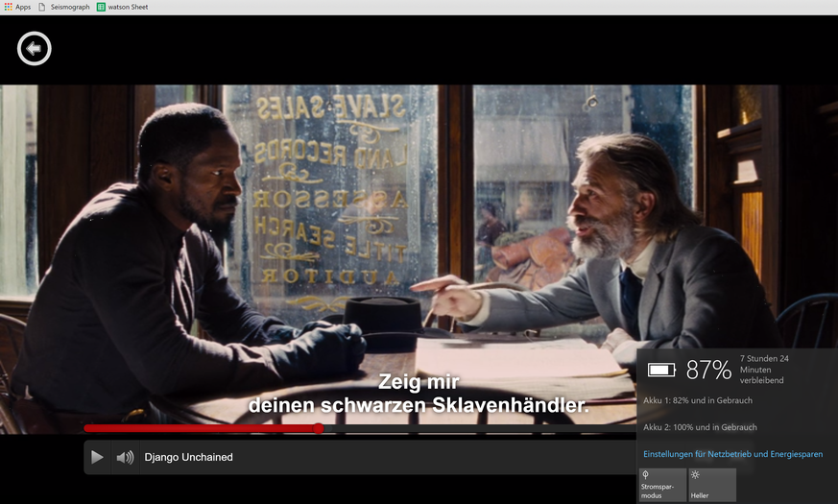Screen dimensions: 838x504
Task: Open the Seismograph bookmark
Action: click(63, 7)
